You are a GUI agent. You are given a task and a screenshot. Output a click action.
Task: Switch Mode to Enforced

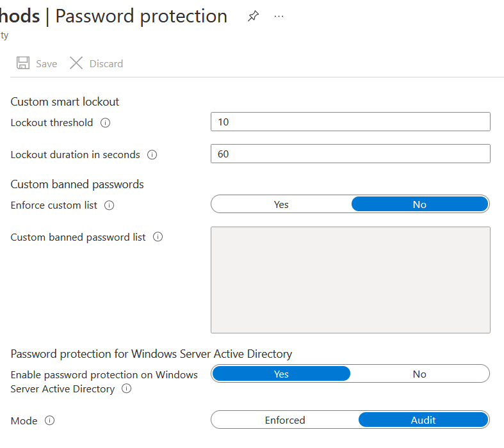tap(285, 420)
